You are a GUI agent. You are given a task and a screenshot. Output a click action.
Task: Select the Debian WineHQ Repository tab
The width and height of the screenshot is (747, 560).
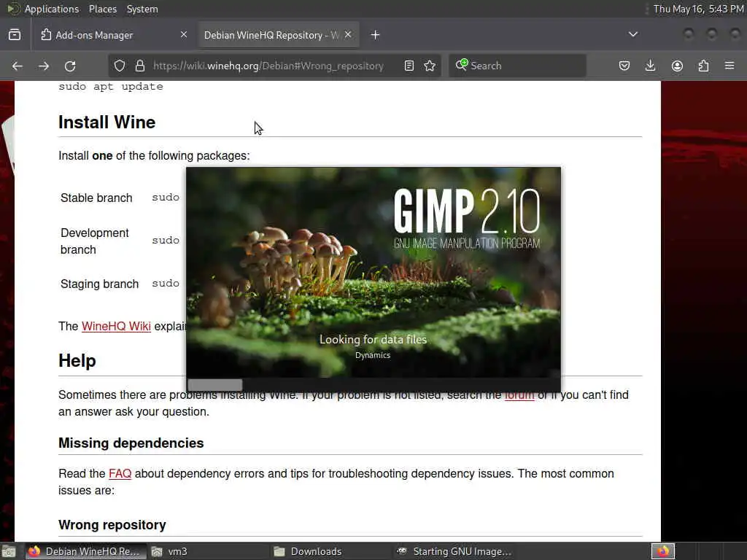[x=278, y=35]
